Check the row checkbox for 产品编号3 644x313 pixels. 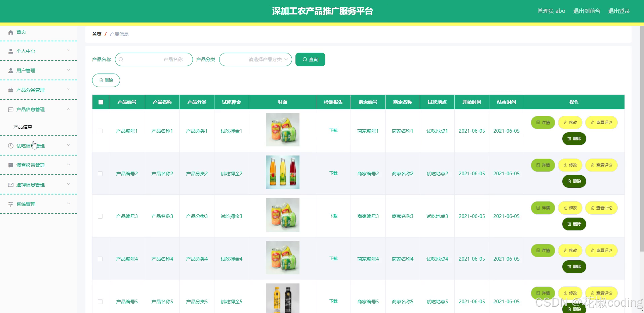(100, 216)
